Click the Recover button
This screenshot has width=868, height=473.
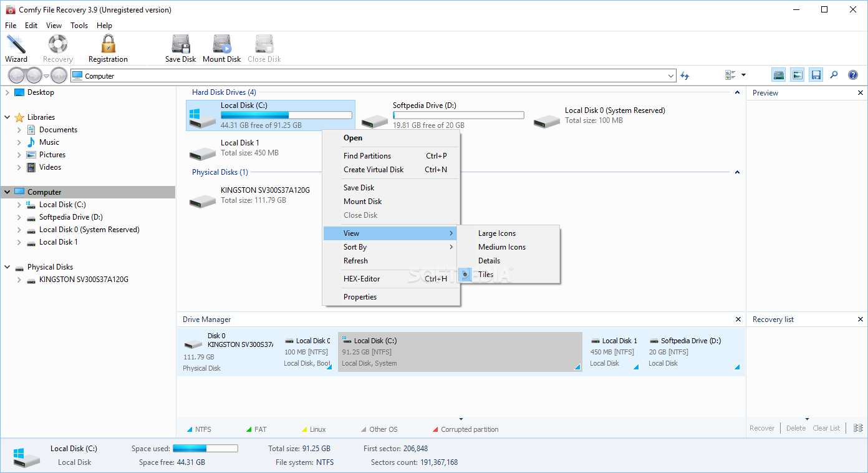coord(762,428)
